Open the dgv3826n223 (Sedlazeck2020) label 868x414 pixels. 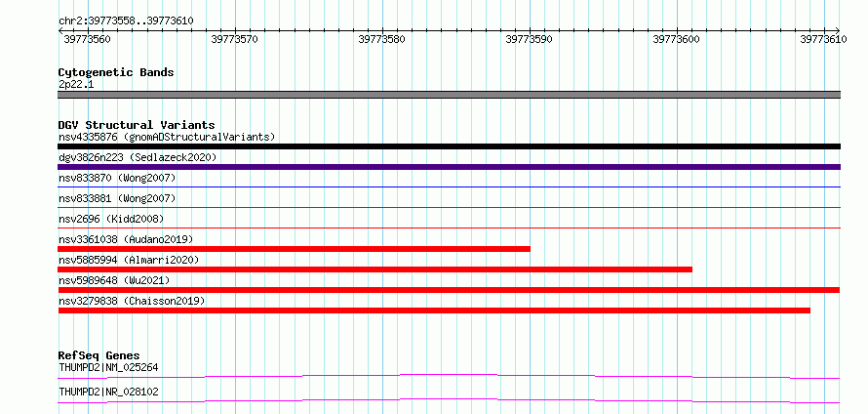pyautogui.click(x=138, y=157)
